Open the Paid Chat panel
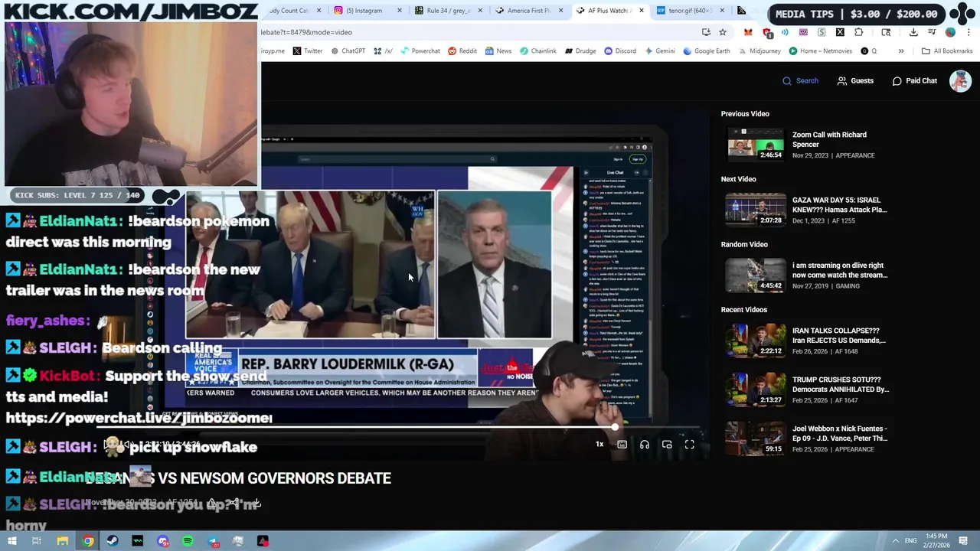 pyautogui.click(x=914, y=80)
